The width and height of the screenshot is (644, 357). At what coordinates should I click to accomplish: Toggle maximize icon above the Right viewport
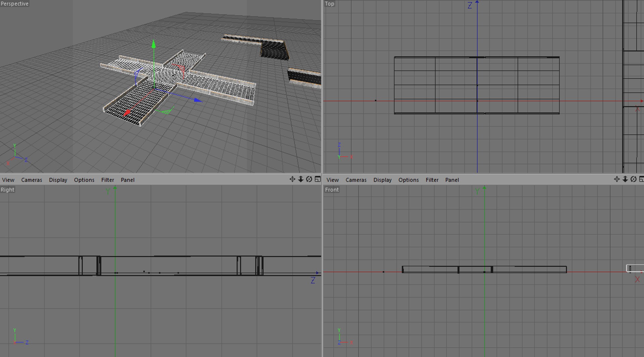[x=317, y=179]
